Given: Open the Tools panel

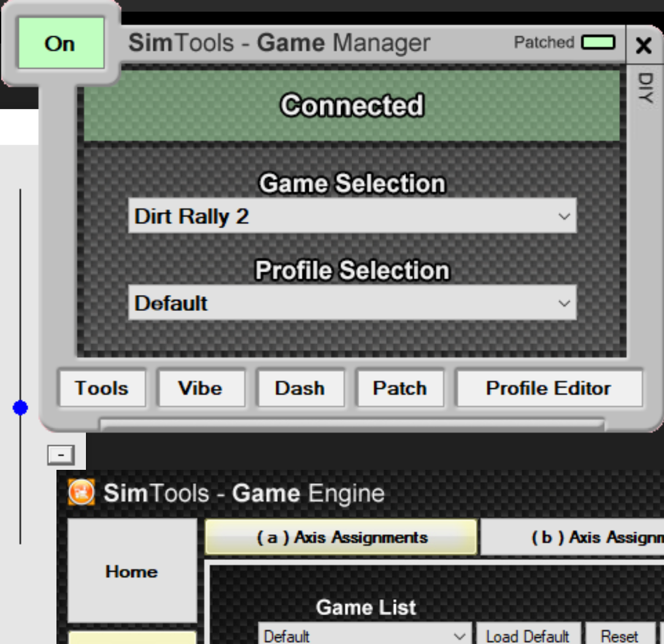Looking at the screenshot, I should 102,388.
